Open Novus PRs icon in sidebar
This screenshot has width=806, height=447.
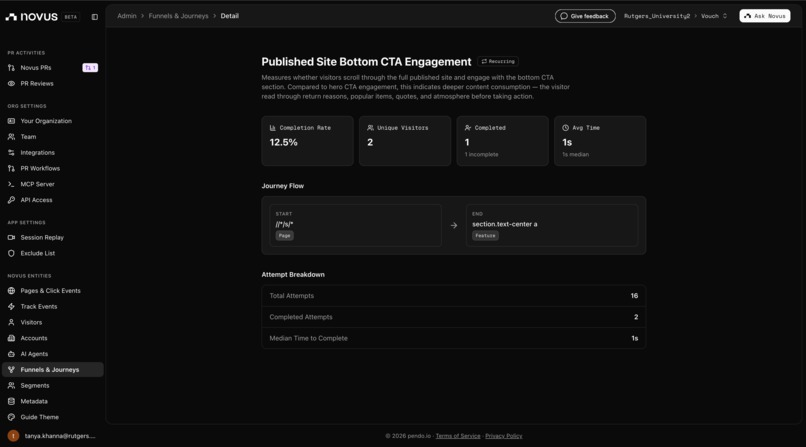click(11, 68)
